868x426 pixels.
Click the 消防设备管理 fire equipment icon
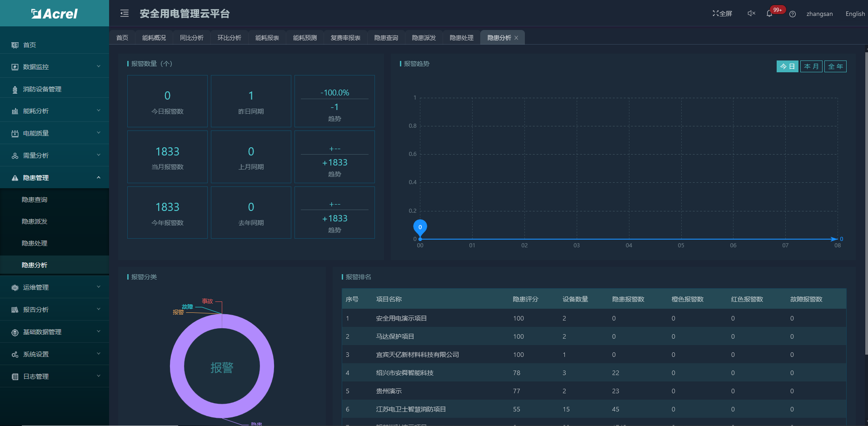coord(15,90)
